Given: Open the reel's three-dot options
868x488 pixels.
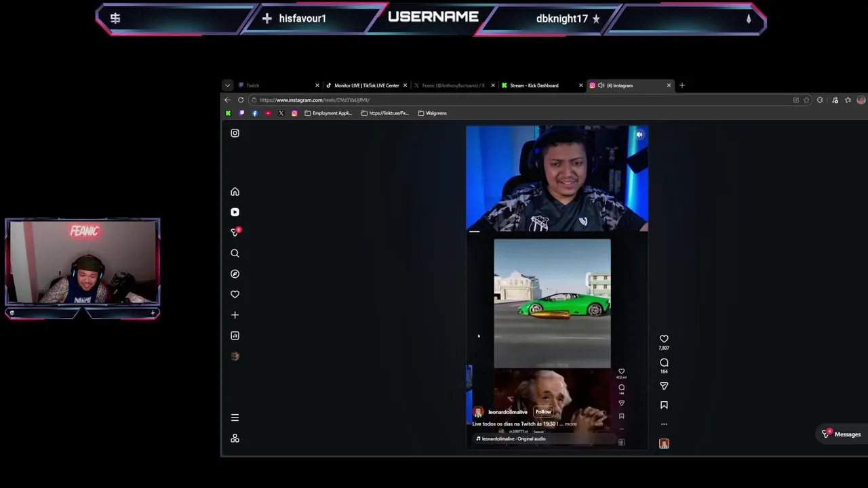Looking at the screenshot, I should tap(664, 424).
